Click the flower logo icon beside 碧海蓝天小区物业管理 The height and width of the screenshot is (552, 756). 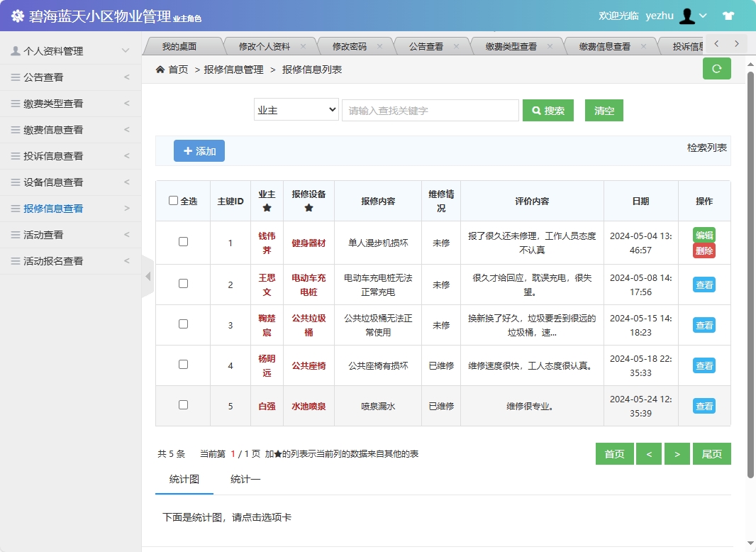(x=18, y=15)
